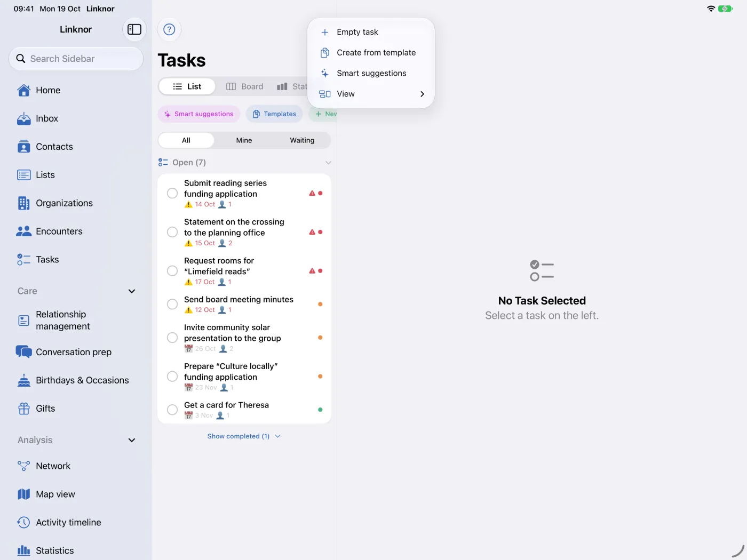
Task: Expand Show completed (1)
Action: (244, 436)
